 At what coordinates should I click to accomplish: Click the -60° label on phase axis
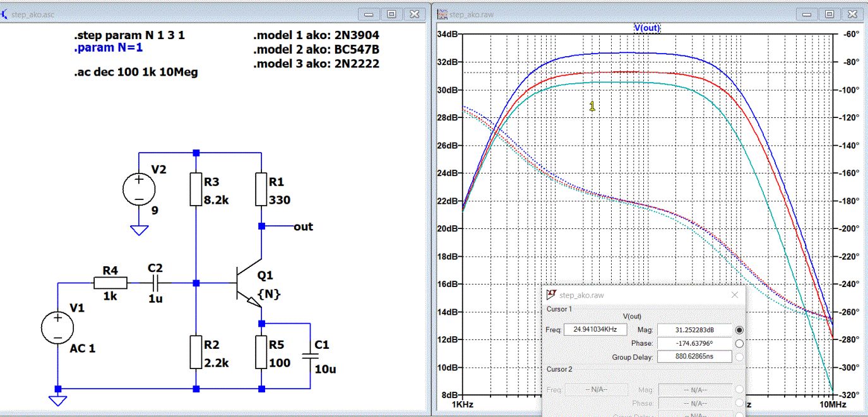pyautogui.click(x=850, y=34)
